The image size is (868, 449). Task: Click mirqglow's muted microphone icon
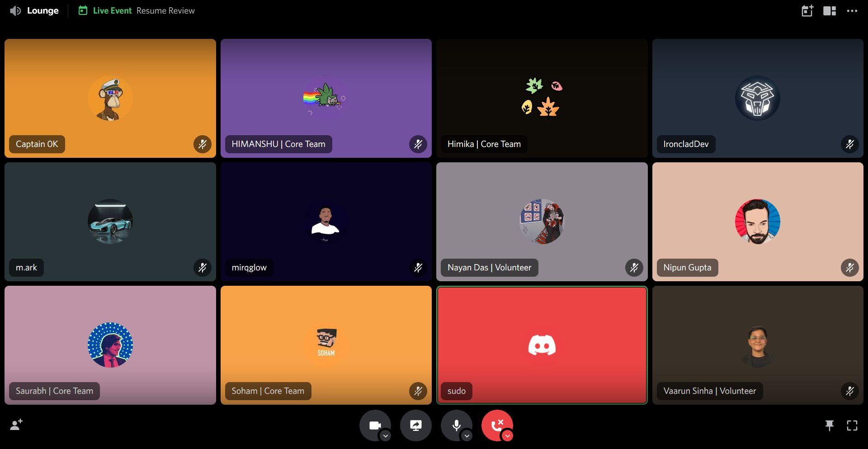pos(418,268)
